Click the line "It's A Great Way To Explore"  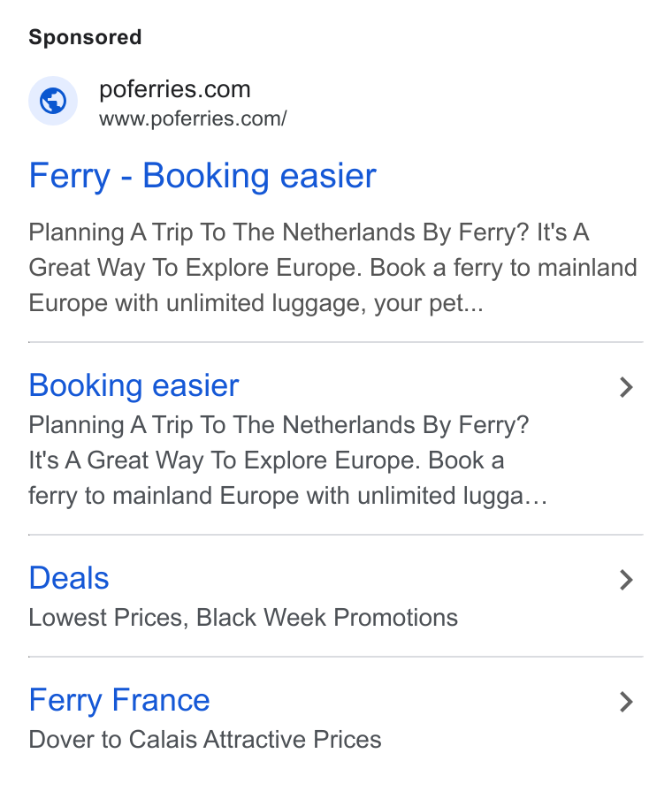[266, 460]
